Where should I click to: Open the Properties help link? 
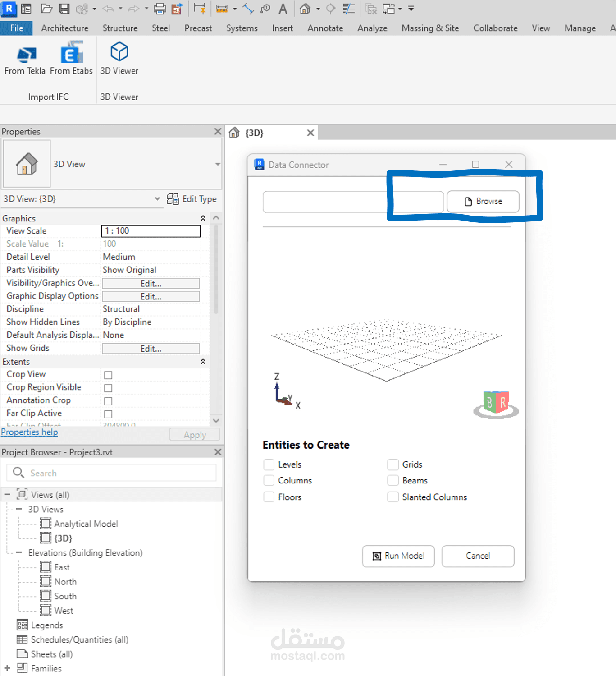(x=29, y=432)
